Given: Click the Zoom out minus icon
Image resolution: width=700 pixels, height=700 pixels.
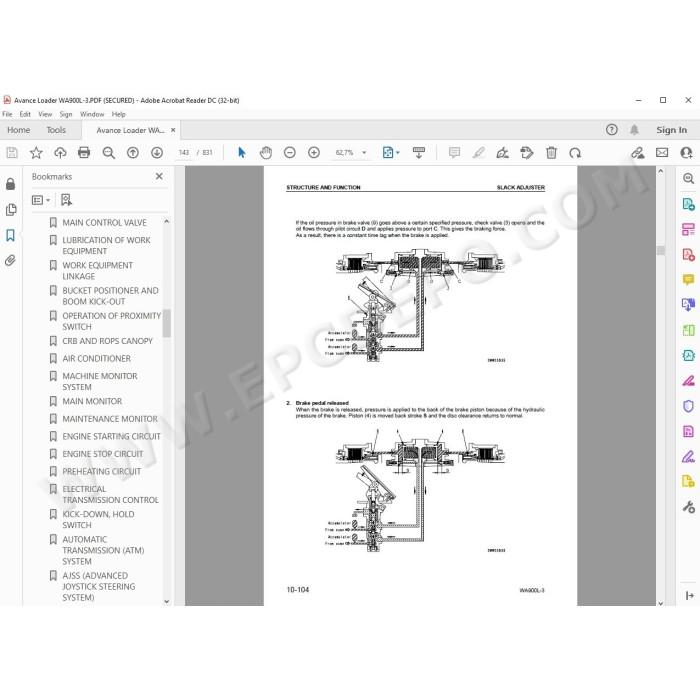Looking at the screenshot, I should [x=290, y=153].
